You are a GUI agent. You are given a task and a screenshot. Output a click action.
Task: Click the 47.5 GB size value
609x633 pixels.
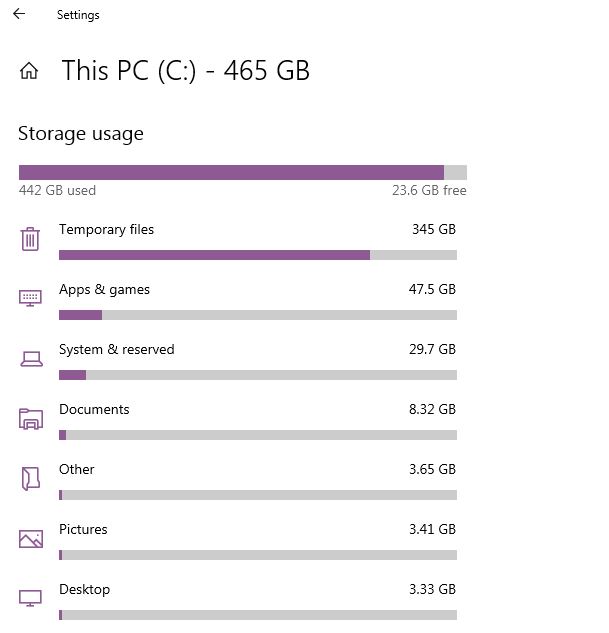pos(433,290)
